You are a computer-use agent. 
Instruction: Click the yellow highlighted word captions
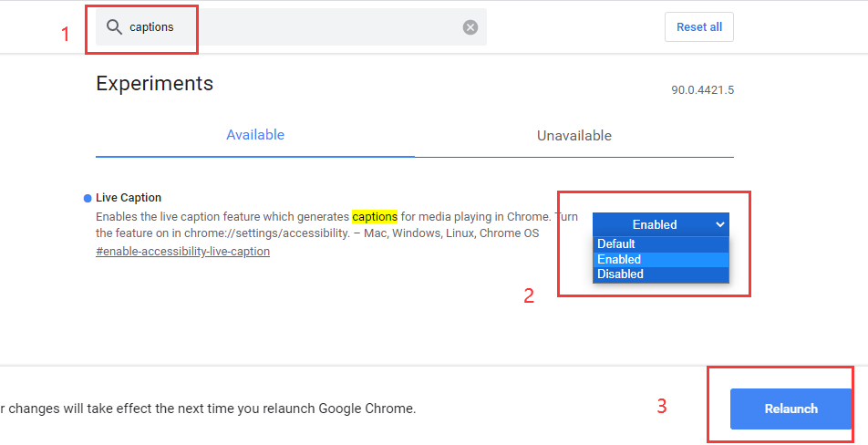375,216
